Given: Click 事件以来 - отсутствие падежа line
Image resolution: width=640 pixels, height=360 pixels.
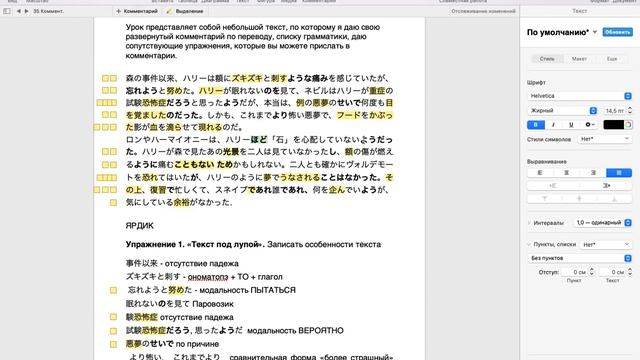Looking at the screenshot, I should (182, 264).
